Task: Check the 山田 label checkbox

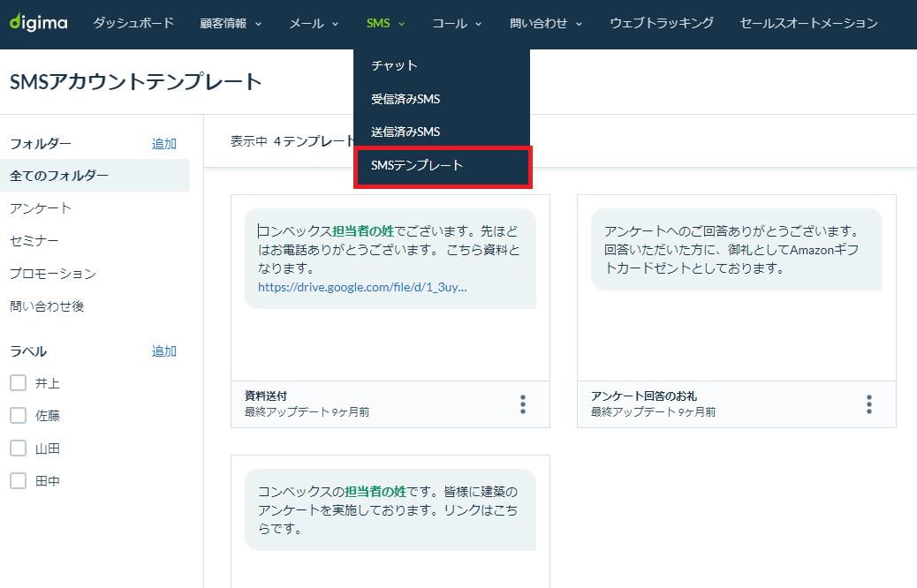Action: coord(19,449)
